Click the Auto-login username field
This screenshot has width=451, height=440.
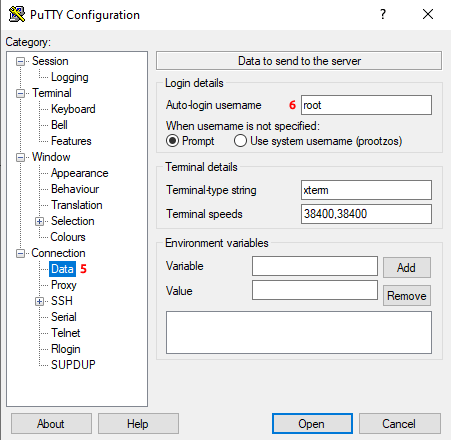pos(366,105)
